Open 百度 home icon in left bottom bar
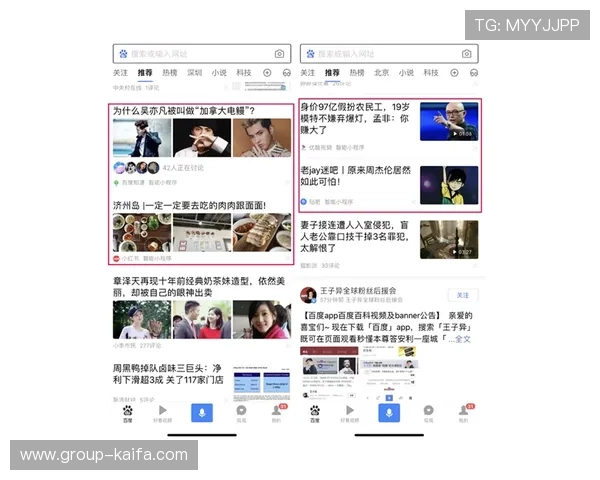This screenshot has width=600, height=480. pos(127,414)
